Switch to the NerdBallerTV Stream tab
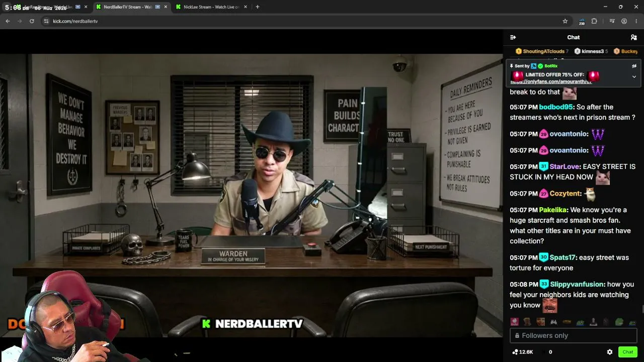 (x=128, y=7)
